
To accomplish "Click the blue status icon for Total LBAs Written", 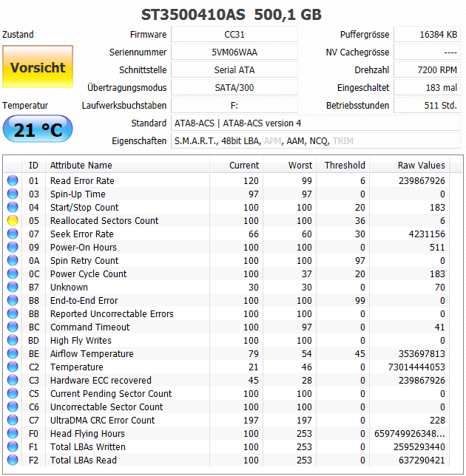I will (13, 447).
